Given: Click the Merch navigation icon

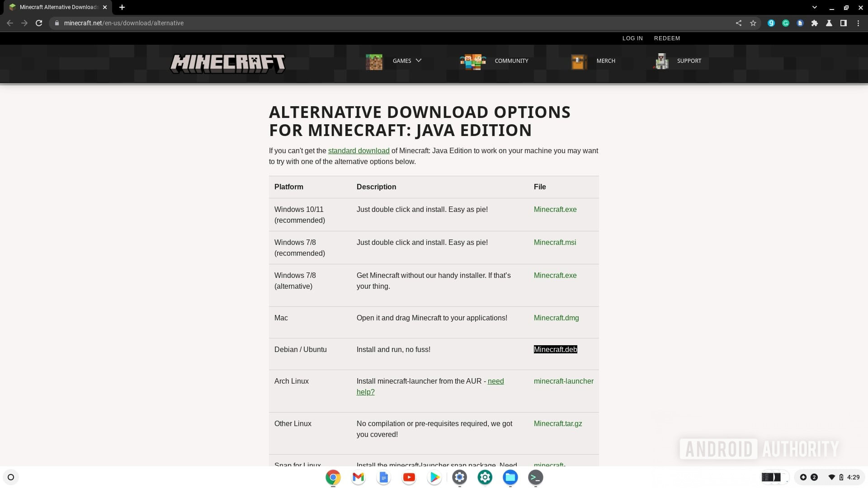Looking at the screenshot, I should (578, 61).
